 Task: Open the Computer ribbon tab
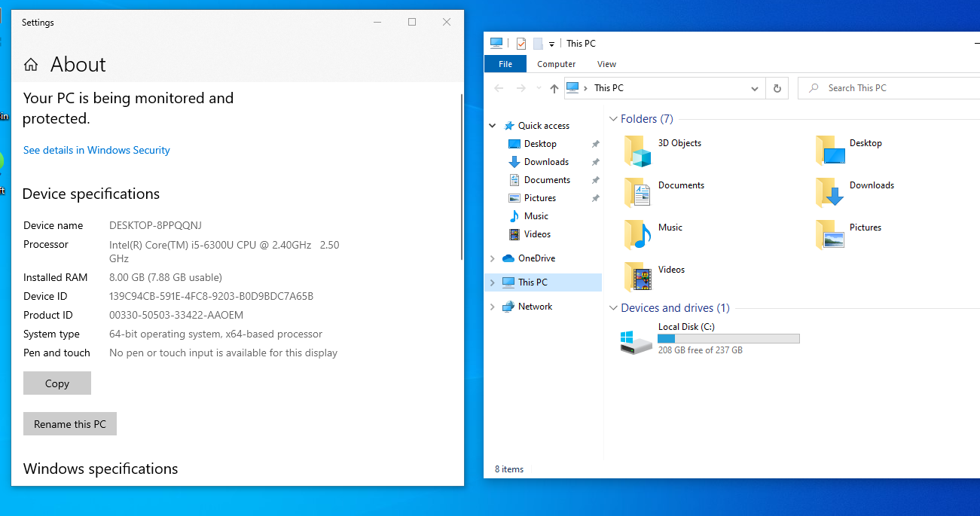click(556, 64)
